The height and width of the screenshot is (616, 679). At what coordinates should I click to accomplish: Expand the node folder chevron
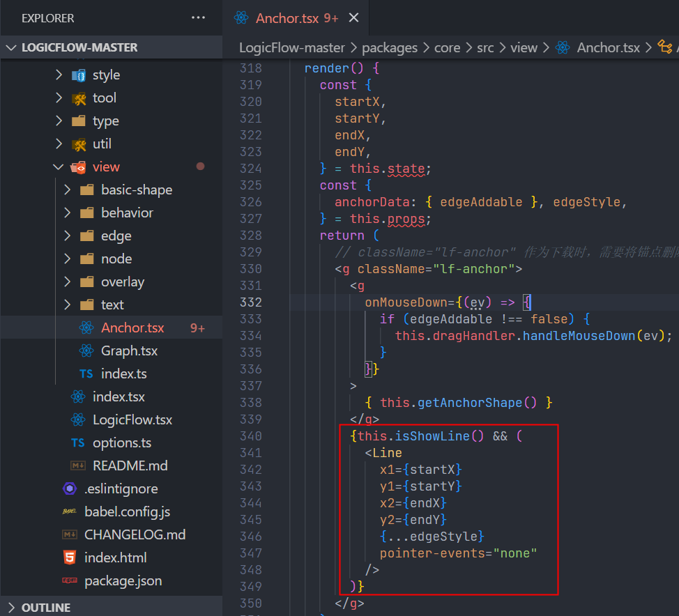[67, 259]
